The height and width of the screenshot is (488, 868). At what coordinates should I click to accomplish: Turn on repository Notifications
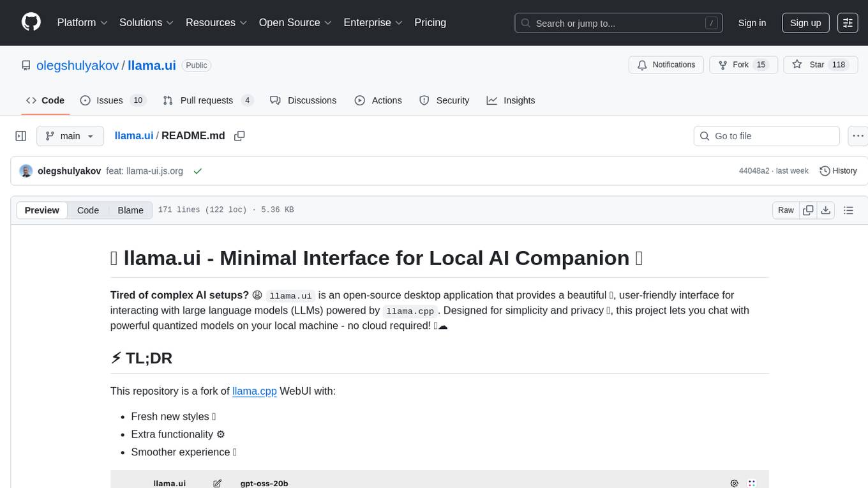tap(666, 65)
